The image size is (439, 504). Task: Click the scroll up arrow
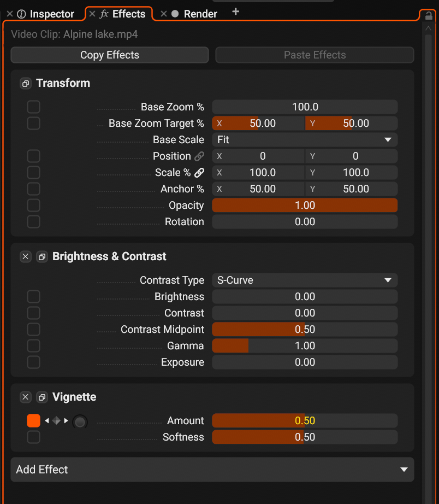pos(429,28)
